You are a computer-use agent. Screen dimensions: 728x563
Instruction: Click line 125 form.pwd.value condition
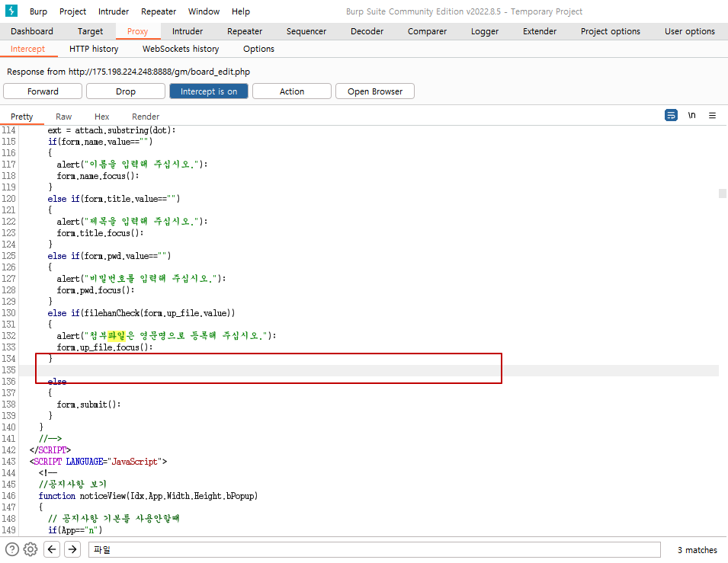109,256
